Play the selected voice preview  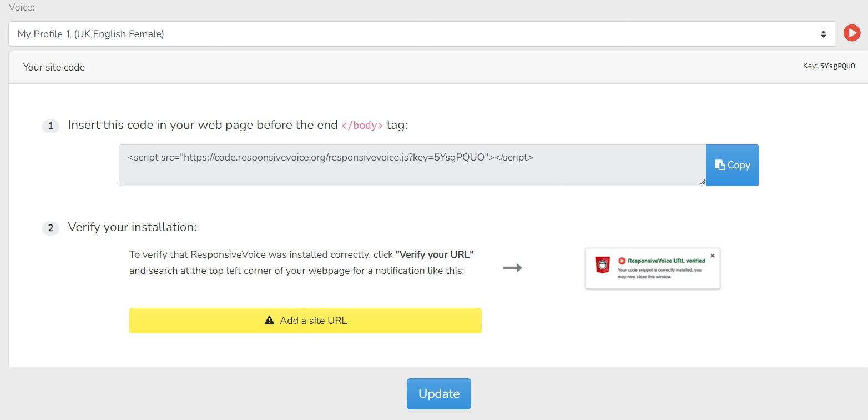point(851,33)
